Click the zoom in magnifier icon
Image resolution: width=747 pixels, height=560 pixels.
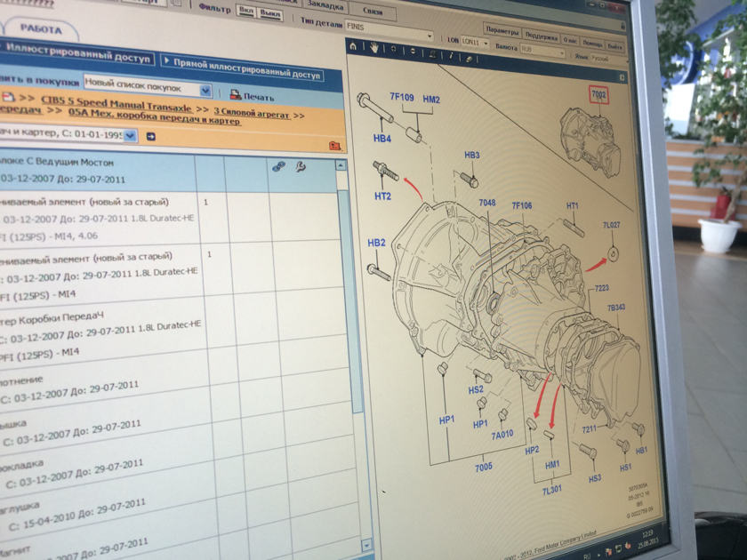pyautogui.click(x=393, y=49)
